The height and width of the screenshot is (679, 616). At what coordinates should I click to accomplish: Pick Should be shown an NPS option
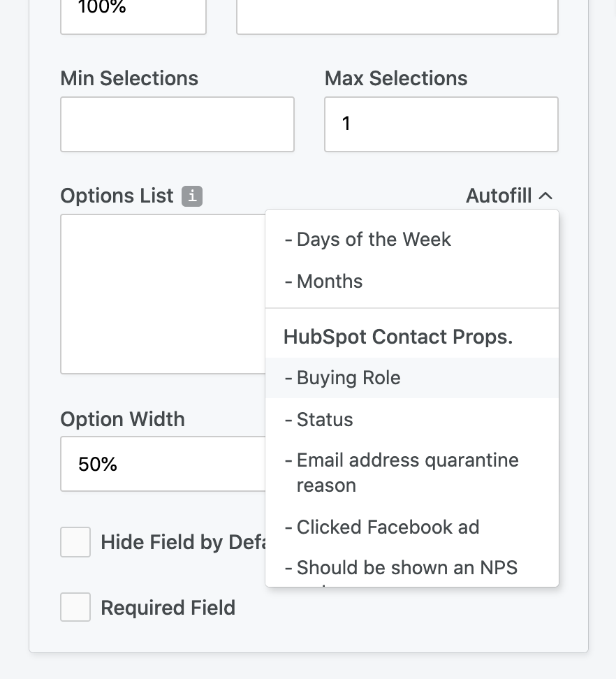tap(411, 568)
